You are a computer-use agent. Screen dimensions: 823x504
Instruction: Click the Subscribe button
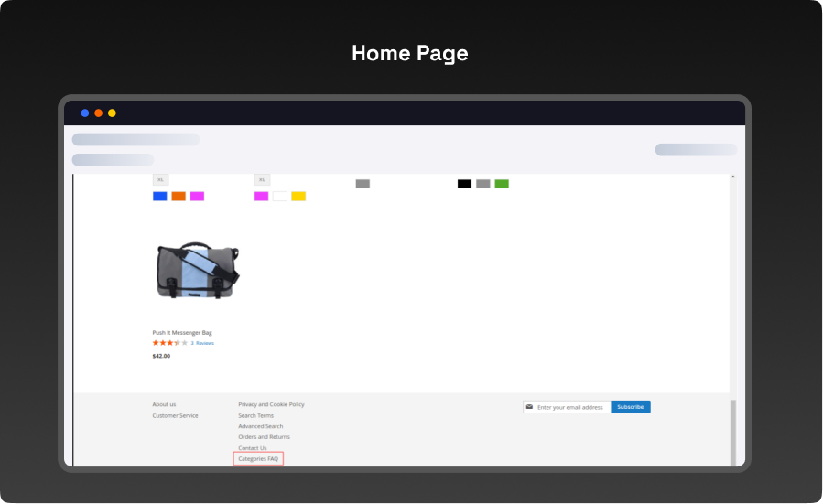[x=630, y=407]
